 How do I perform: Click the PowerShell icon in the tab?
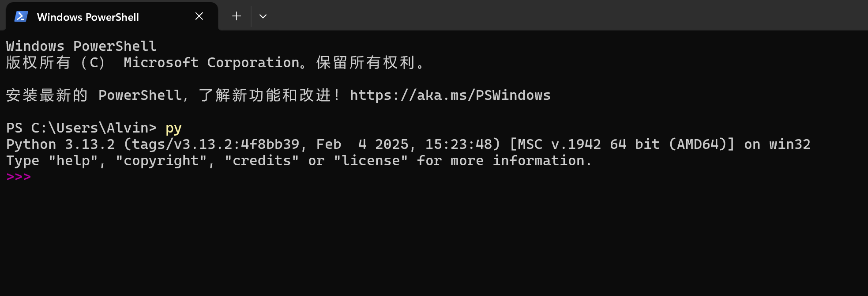(x=21, y=17)
